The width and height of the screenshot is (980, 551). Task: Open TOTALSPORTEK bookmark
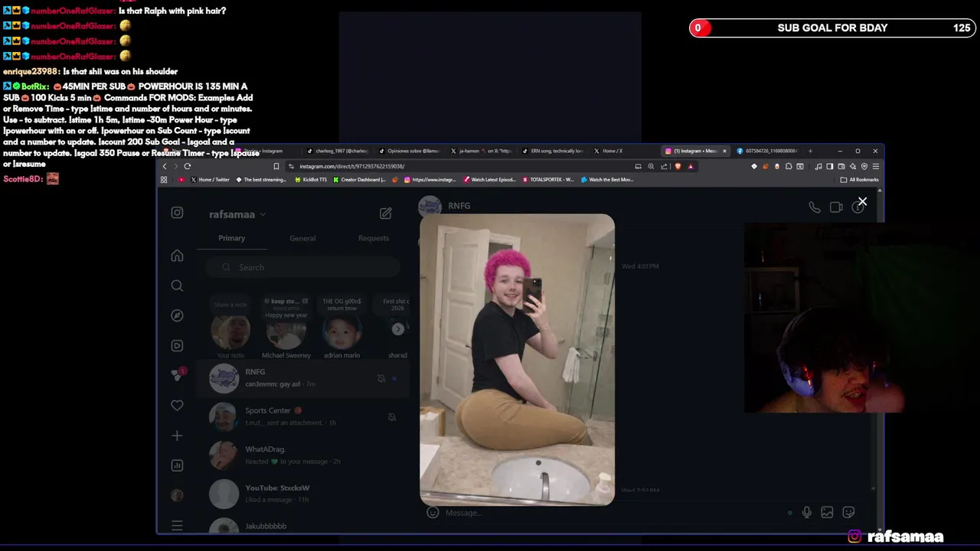tap(548, 180)
